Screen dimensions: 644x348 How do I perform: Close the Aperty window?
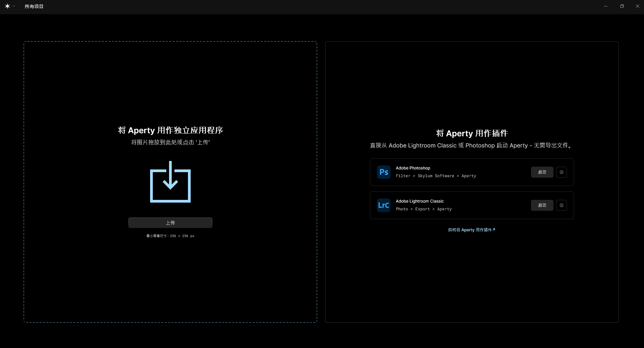coord(638,6)
